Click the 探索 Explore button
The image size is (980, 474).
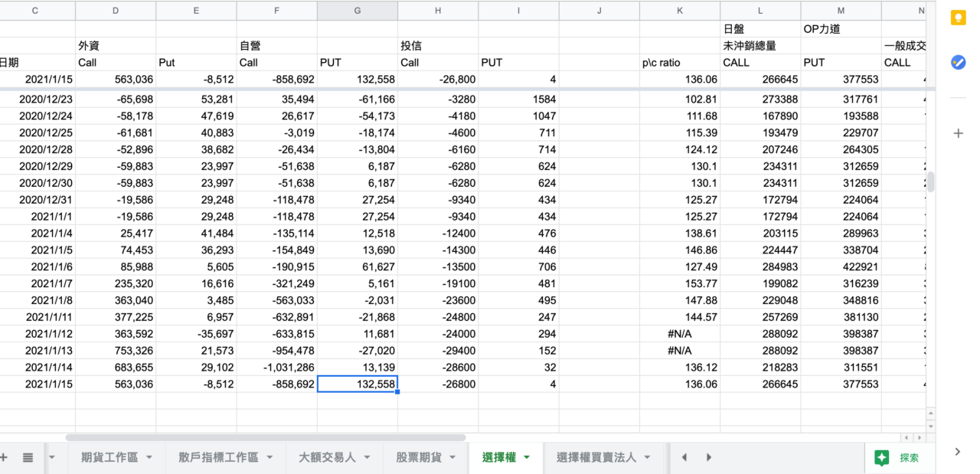(898, 458)
